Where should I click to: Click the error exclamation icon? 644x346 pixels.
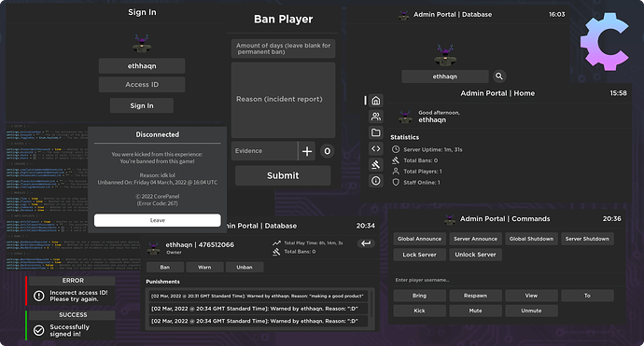39,296
